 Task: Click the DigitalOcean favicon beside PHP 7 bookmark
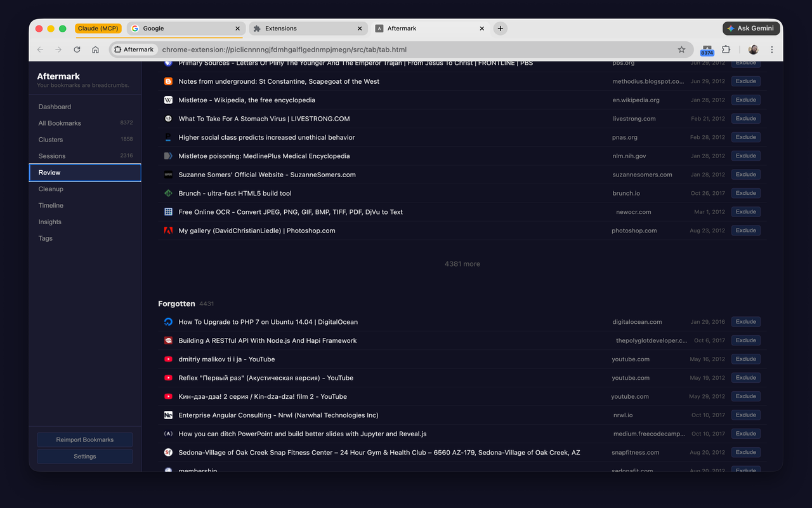tap(168, 322)
